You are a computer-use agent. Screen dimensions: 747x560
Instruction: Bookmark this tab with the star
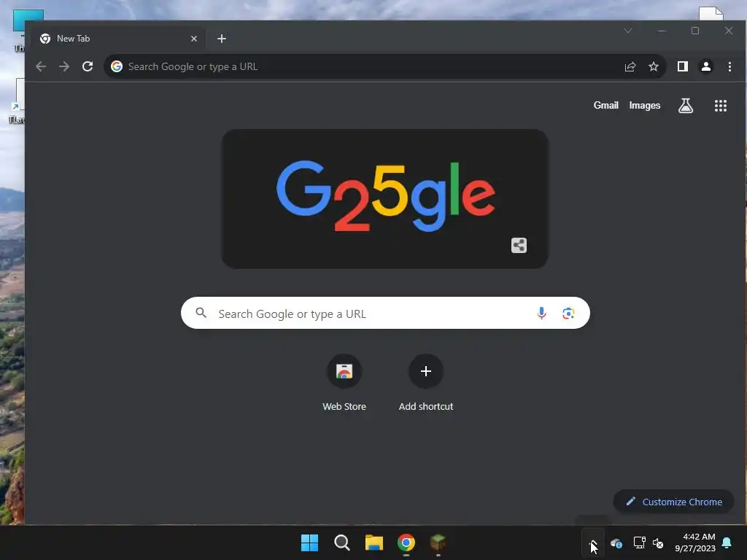tap(654, 66)
